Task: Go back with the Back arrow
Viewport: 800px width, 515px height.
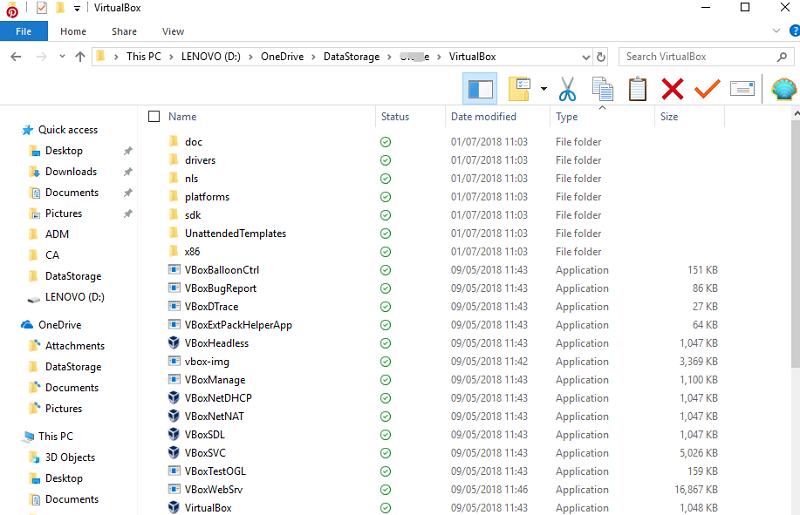Action: click(x=16, y=57)
